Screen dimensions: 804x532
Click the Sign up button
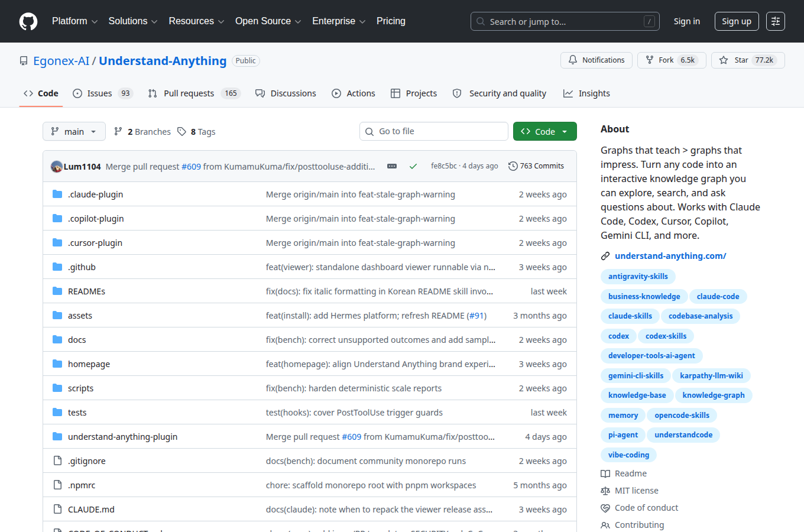(737, 21)
